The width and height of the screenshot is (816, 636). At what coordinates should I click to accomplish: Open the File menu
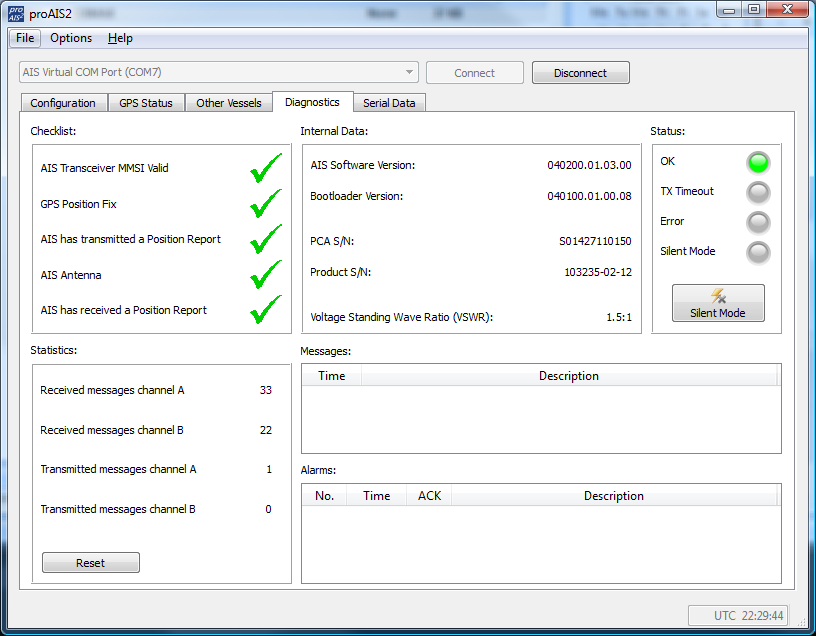25,38
